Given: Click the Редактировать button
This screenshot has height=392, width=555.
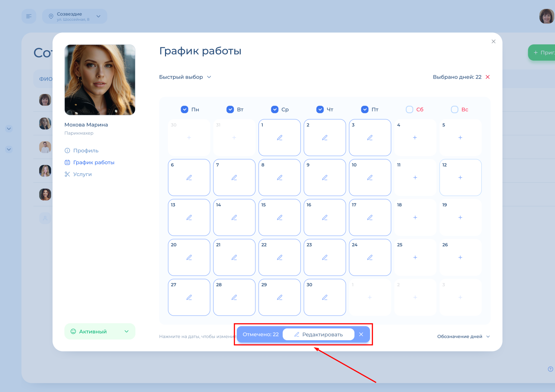Looking at the screenshot, I should [x=318, y=334].
